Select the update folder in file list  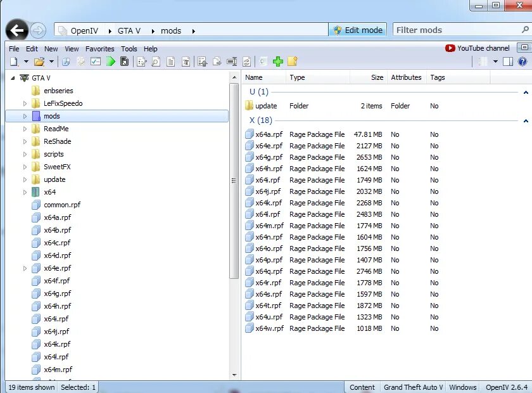(x=266, y=106)
